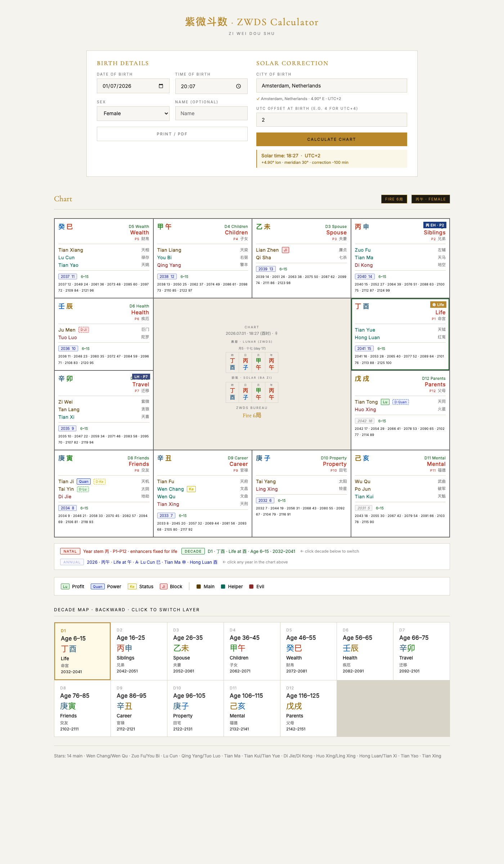The height and width of the screenshot is (864, 504).
Task: Click the Time of Birth field
Action: (x=211, y=86)
